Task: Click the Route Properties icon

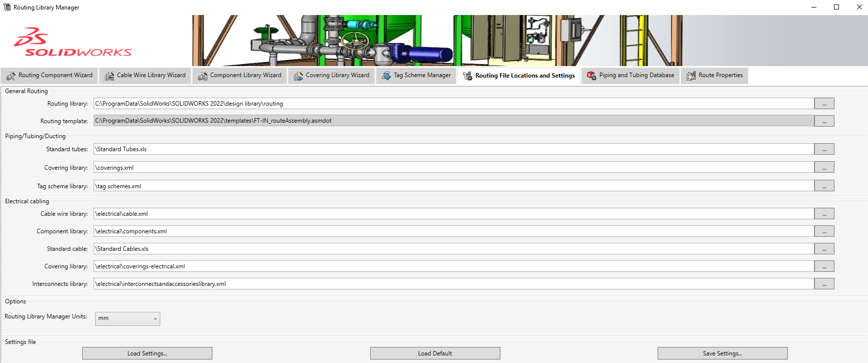Action: [691, 76]
